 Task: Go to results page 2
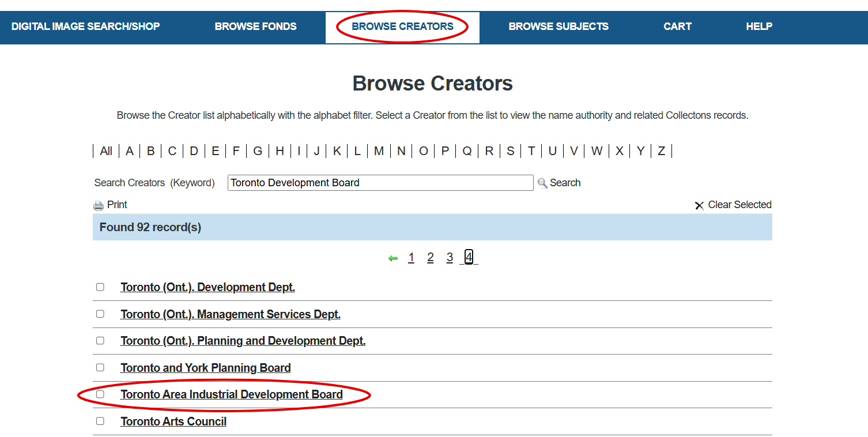[430, 258]
